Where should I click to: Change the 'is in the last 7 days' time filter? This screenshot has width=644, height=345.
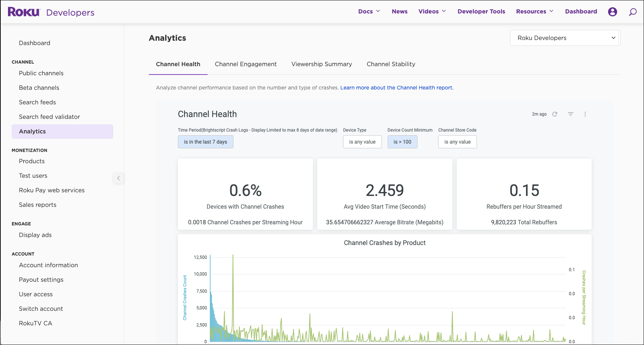point(205,142)
